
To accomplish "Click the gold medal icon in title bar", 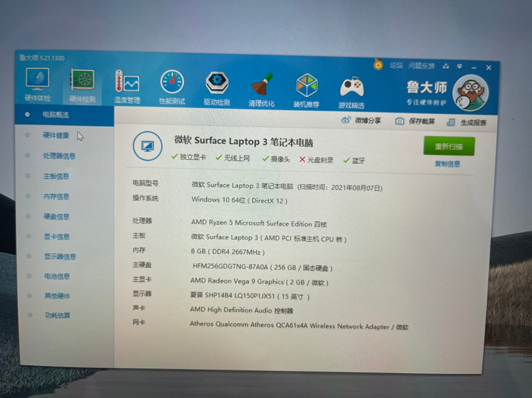I will point(378,64).
